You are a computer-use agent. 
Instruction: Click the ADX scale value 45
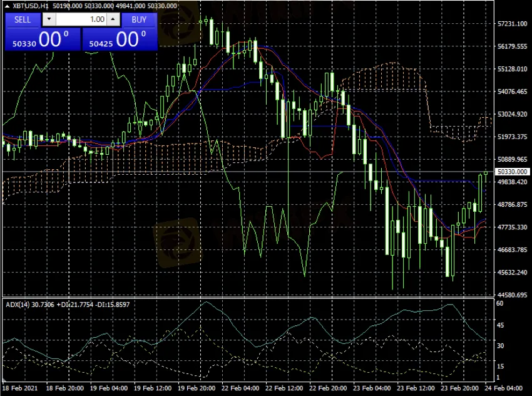click(x=500, y=325)
